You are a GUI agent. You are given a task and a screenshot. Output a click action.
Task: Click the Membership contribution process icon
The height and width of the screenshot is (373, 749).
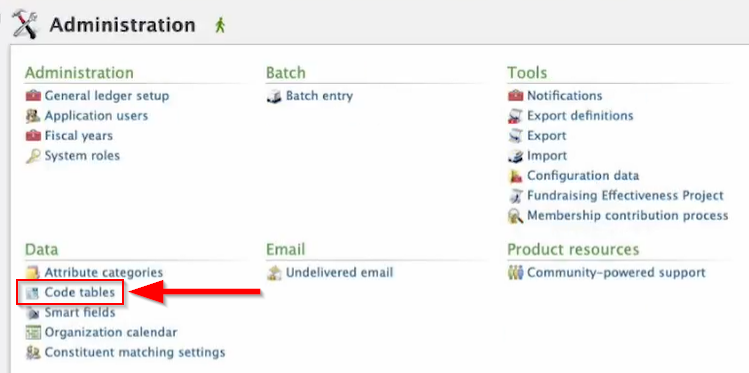(x=515, y=216)
